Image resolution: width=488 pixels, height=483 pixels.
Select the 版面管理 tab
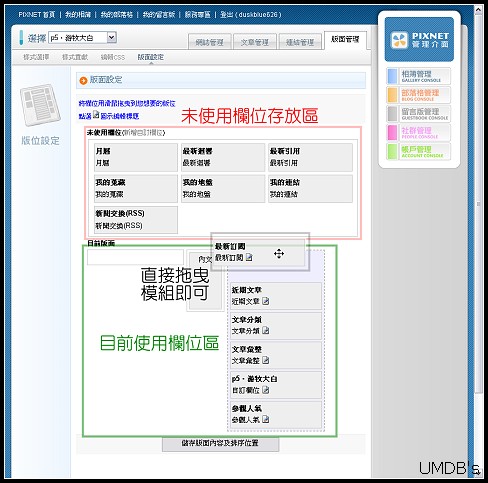pos(345,40)
